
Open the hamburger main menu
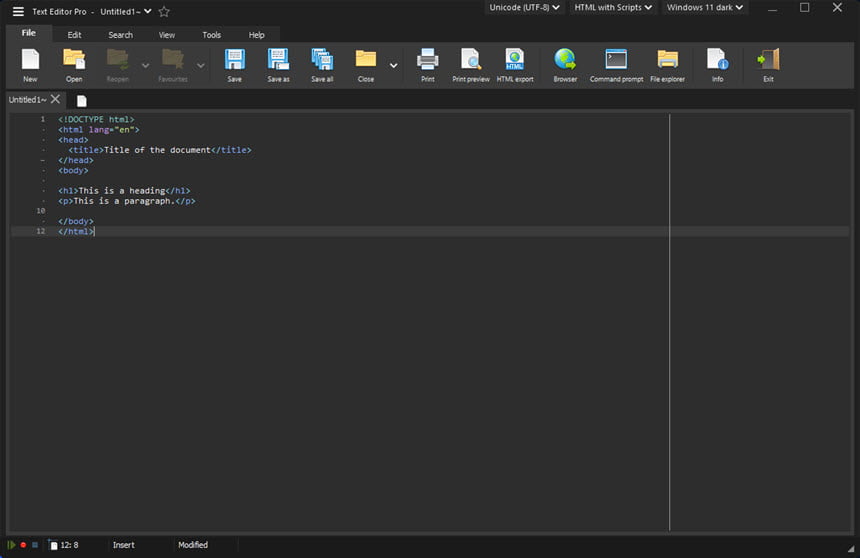(18, 12)
